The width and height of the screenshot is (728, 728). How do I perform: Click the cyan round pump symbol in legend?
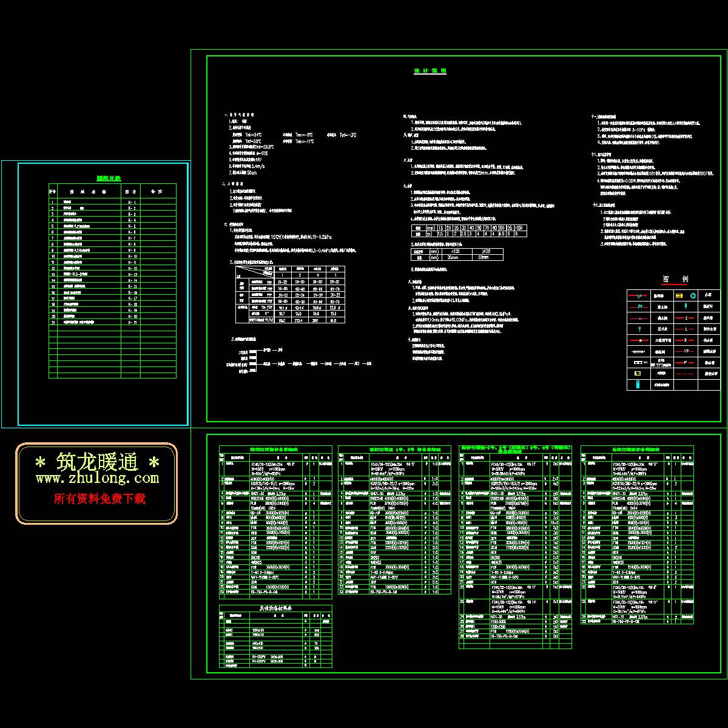click(693, 295)
